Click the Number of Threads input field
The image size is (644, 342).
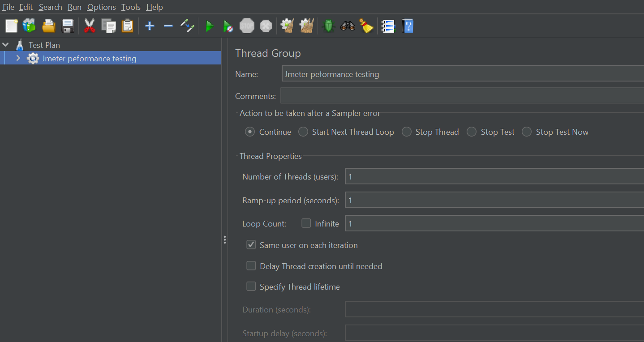click(x=493, y=177)
